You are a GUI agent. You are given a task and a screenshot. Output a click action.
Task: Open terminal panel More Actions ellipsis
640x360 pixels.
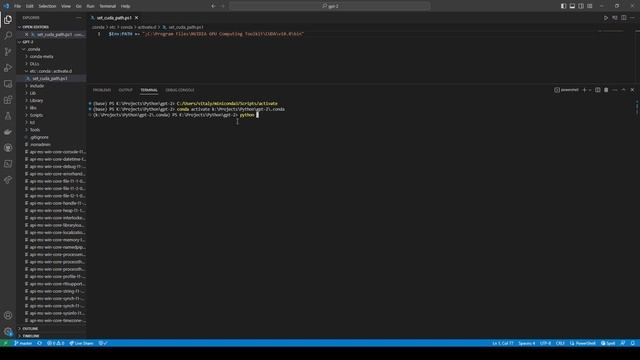point(615,90)
